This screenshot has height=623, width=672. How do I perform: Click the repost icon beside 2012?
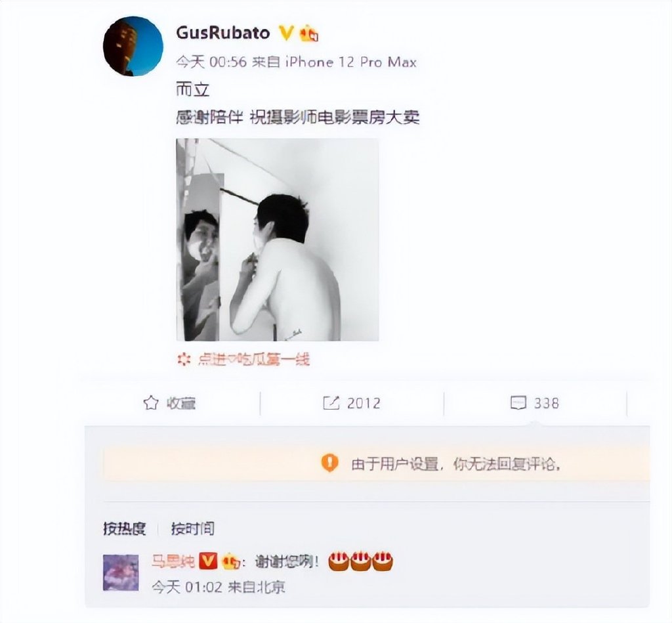pos(331,403)
